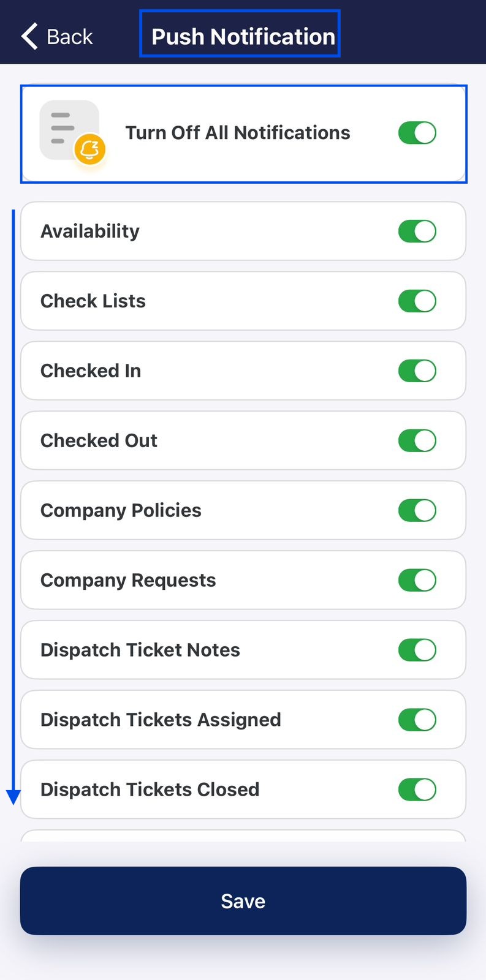Viewport: 486px width, 980px height.
Task: Toggle Company Requests switch
Action: [417, 580]
